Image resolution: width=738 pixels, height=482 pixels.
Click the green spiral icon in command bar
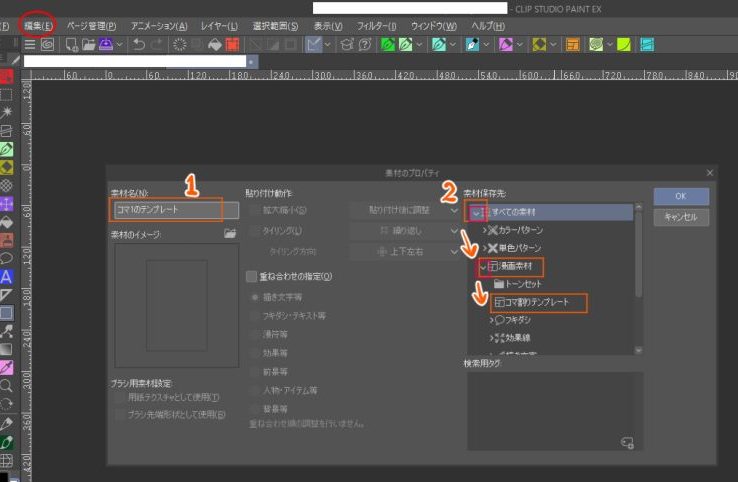[596, 45]
